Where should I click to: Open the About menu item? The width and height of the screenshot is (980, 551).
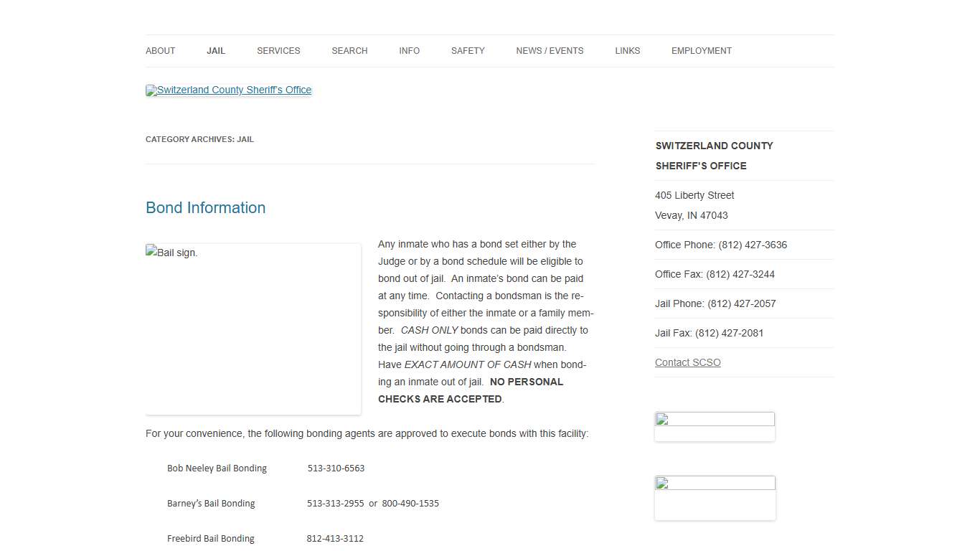click(160, 51)
